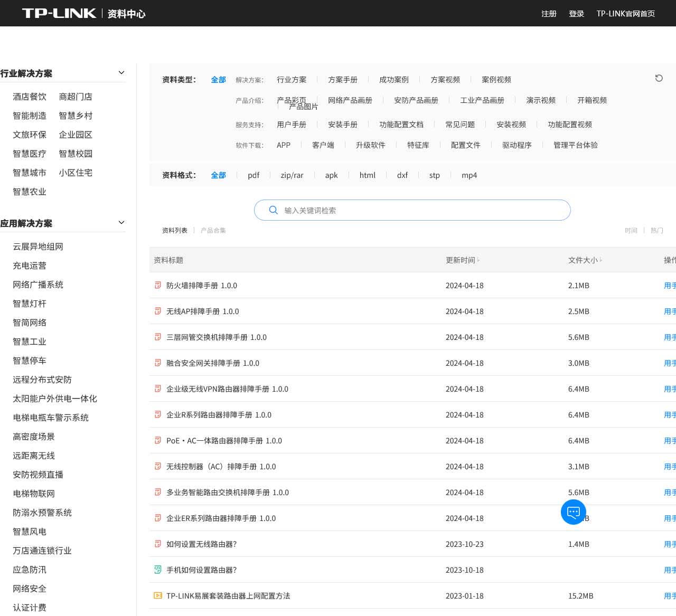Filter by 安防产品画册 type
676x616 pixels.
[416, 100]
